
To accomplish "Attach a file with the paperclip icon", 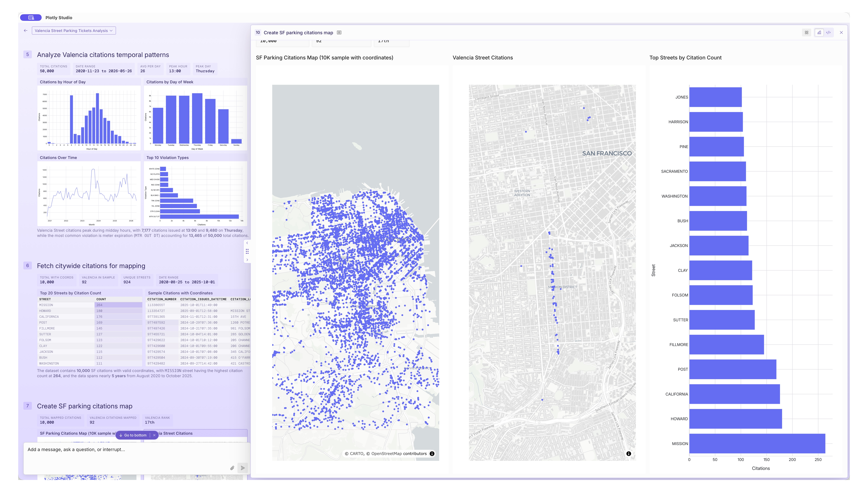I will [x=232, y=468].
